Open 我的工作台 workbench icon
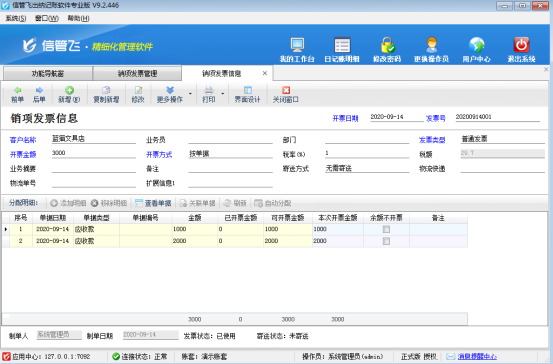This screenshot has height=364, width=553. click(297, 45)
